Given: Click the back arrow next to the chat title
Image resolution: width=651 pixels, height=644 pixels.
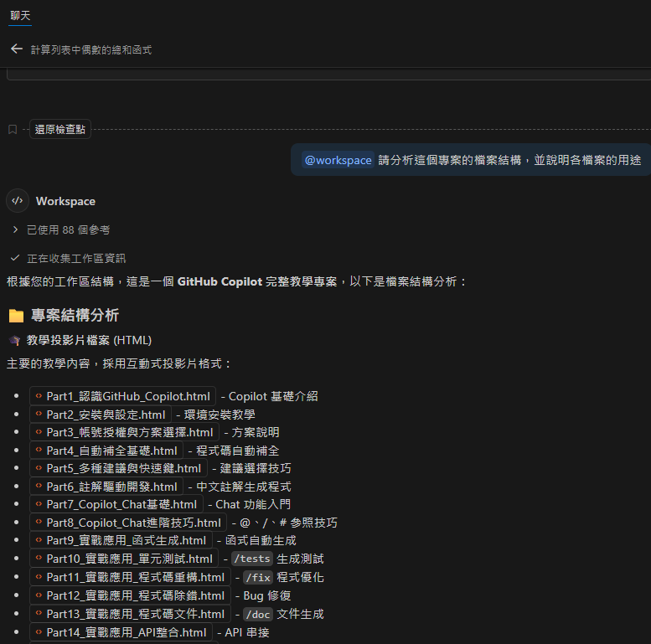Looking at the screenshot, I should (x=17, y=49).
